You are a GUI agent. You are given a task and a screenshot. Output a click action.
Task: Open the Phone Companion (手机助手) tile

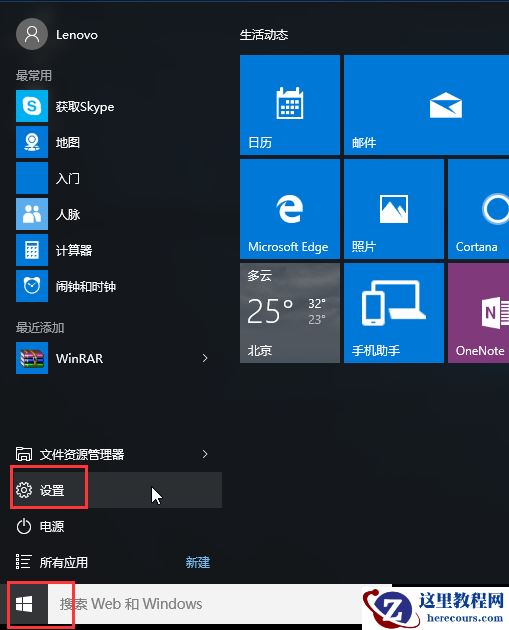coord(394,313)
